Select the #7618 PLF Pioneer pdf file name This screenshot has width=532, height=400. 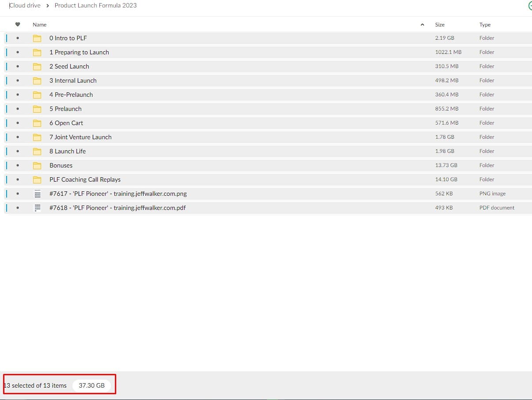tap(118, 208)
